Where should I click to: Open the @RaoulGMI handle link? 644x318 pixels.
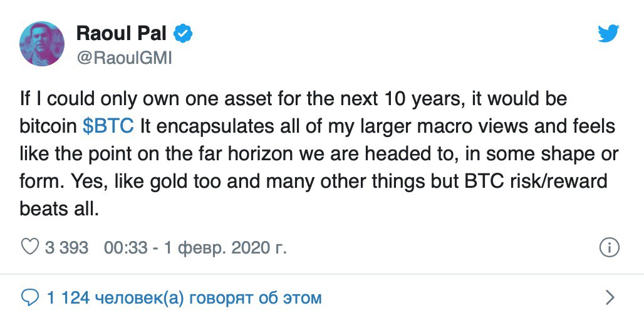pyautogui.click(x=123, y=58)
